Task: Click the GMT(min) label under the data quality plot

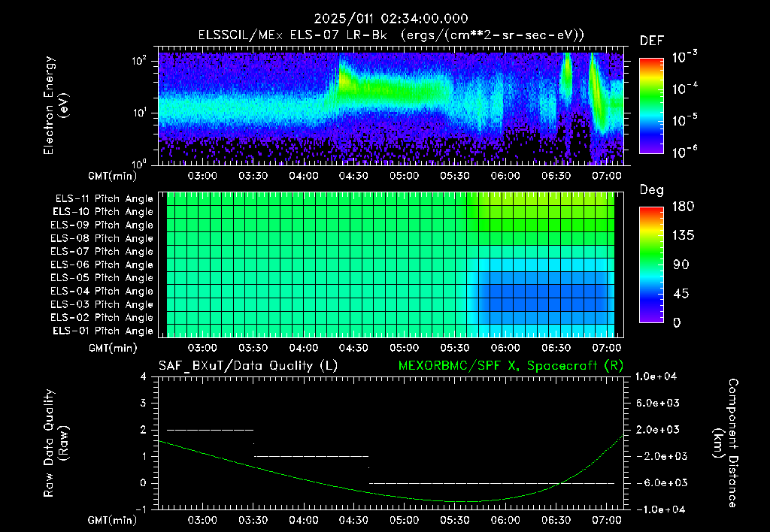Action: pos(113,520)
